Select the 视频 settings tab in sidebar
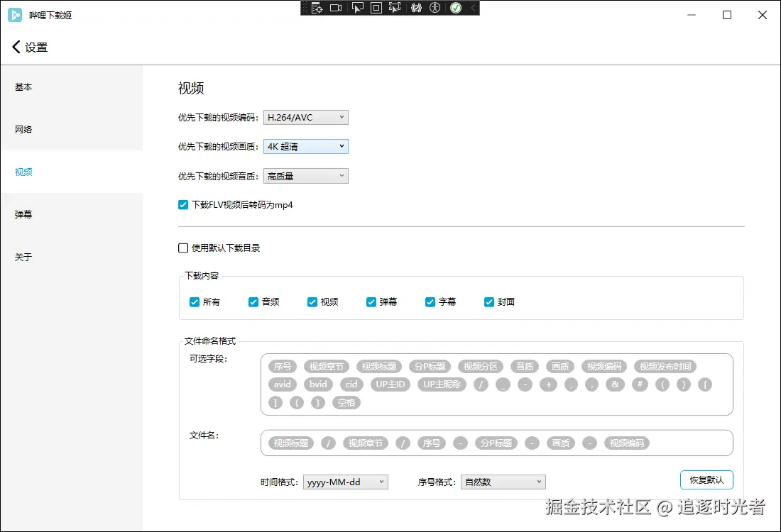781x532 pixels. [x=72, y=172]
